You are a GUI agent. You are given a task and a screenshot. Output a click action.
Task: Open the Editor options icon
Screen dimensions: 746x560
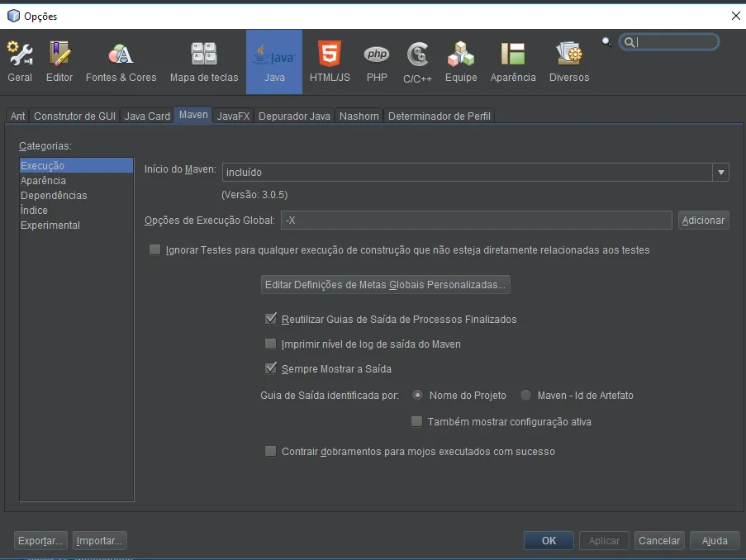(x=59, y=61)
